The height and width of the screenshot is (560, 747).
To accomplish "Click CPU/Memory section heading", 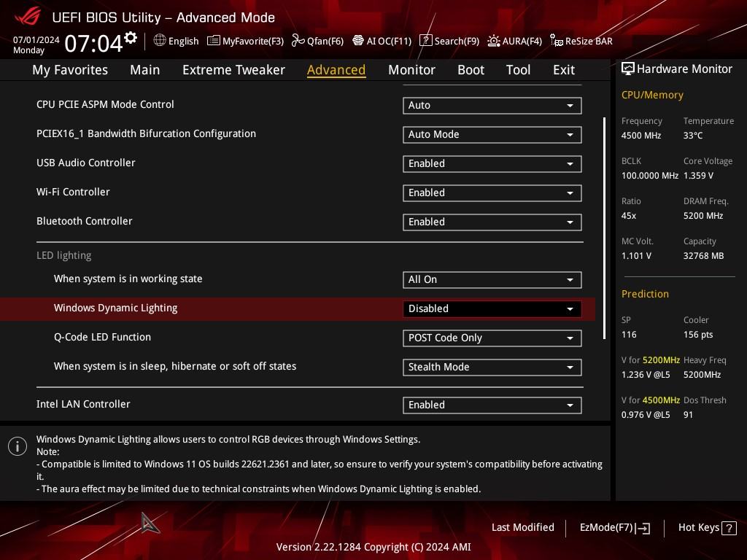I will (652, 95).
